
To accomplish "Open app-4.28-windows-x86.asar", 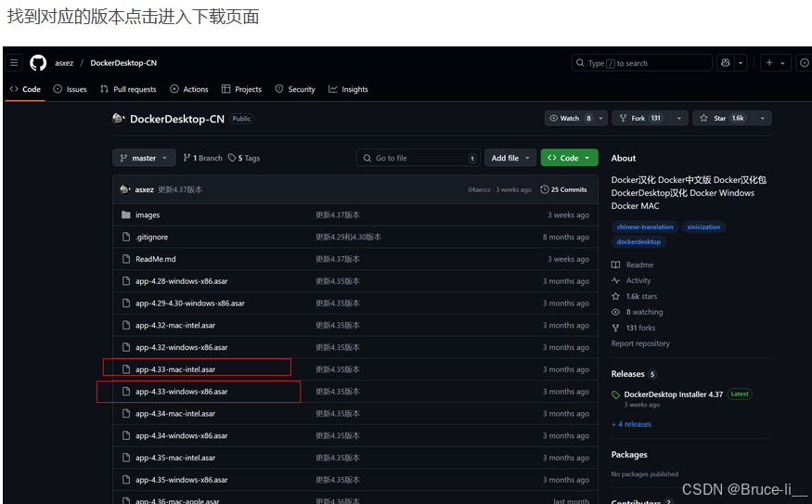I will [181, 281].
